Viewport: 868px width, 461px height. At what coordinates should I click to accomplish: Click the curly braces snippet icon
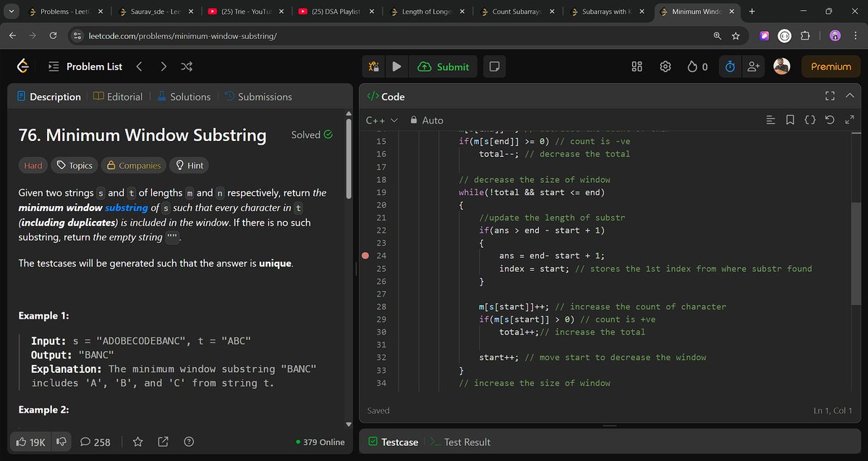point(809,120)
